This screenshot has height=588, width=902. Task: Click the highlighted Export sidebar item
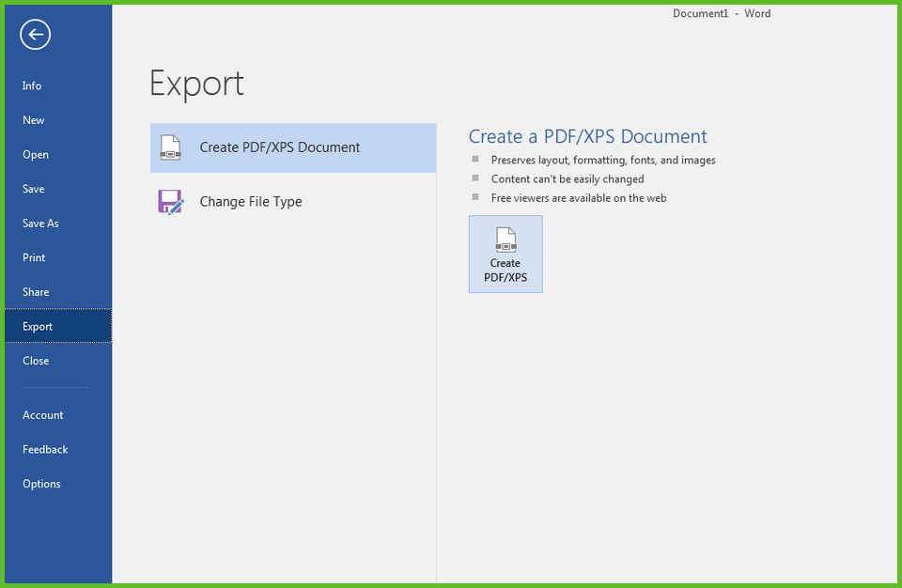(38, 327)
